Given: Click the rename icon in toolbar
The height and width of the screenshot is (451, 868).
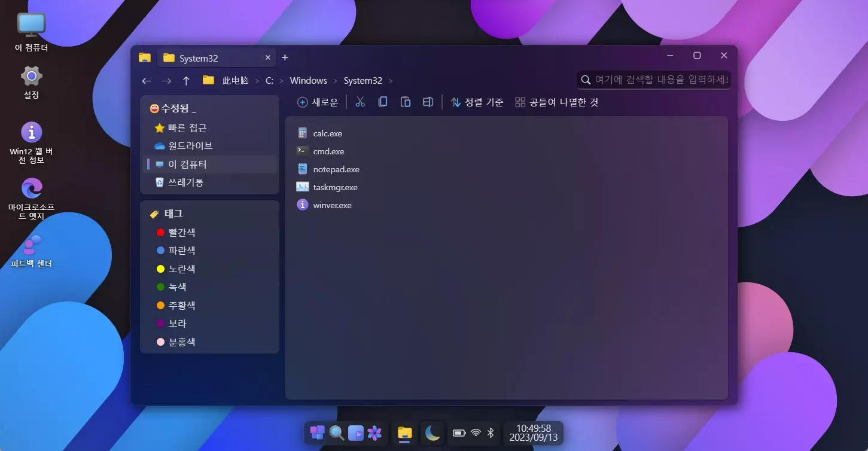Looking at the screenshot, I should click(x=428, y=102).
